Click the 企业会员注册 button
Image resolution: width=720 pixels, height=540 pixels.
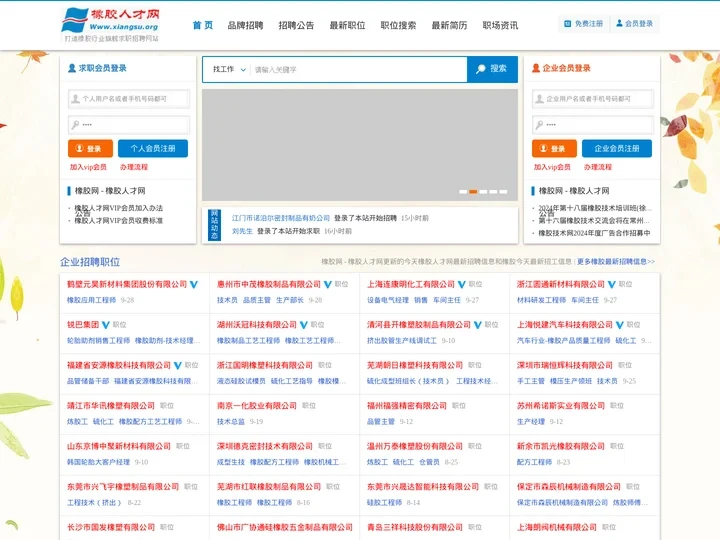click(x=617, y=148)
